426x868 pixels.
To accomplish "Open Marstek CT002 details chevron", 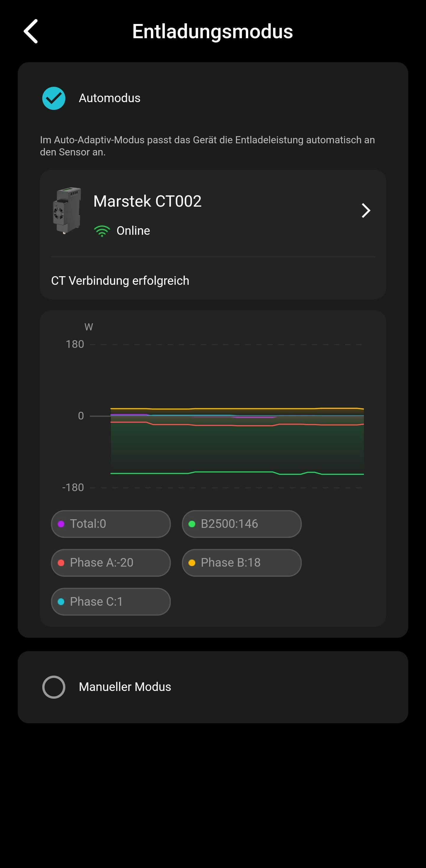I will [x=366, y=210].
